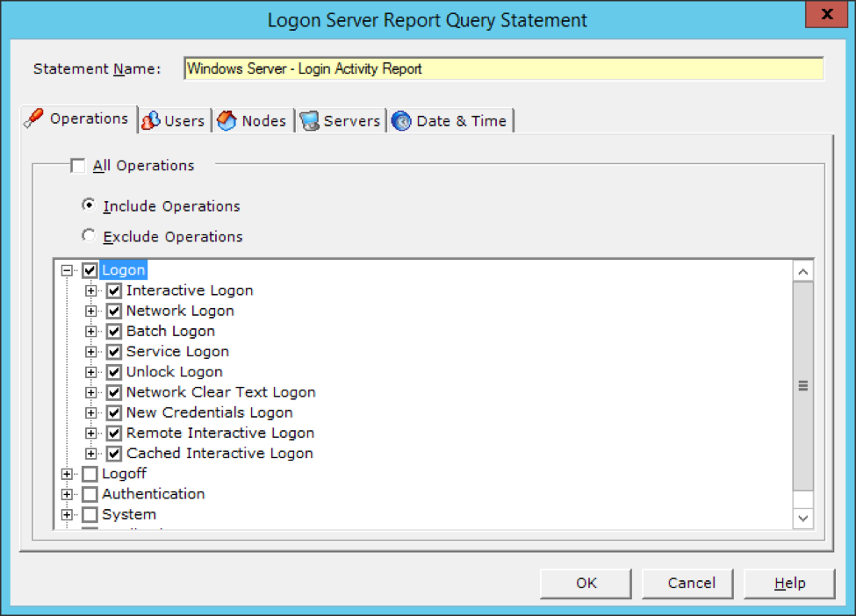Click the Statement Name input field

pos(504,68)
